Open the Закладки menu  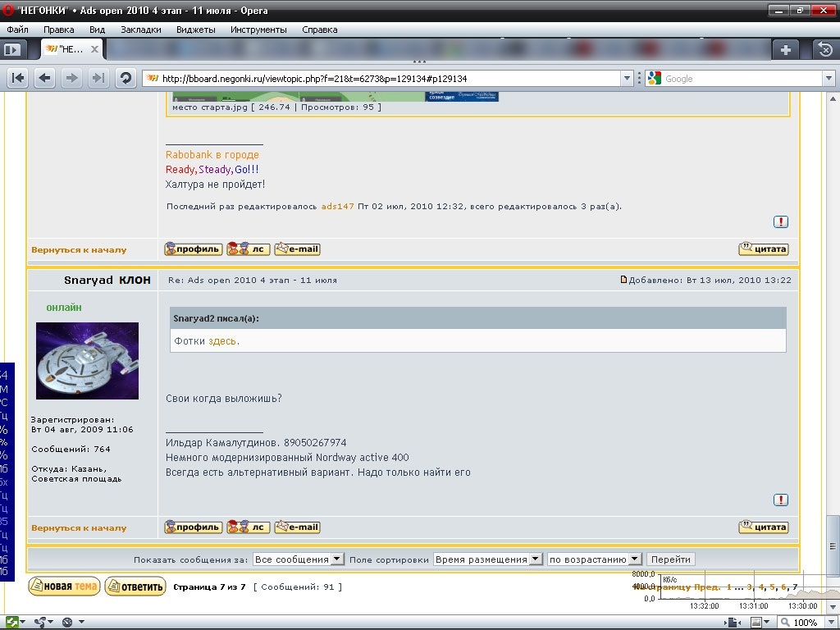pos(140,30)
